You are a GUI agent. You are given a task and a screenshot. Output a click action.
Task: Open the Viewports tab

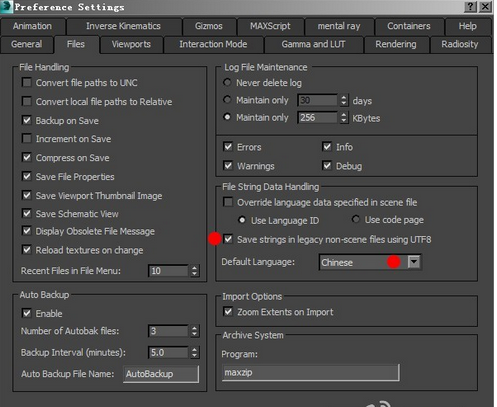(131, 44)
